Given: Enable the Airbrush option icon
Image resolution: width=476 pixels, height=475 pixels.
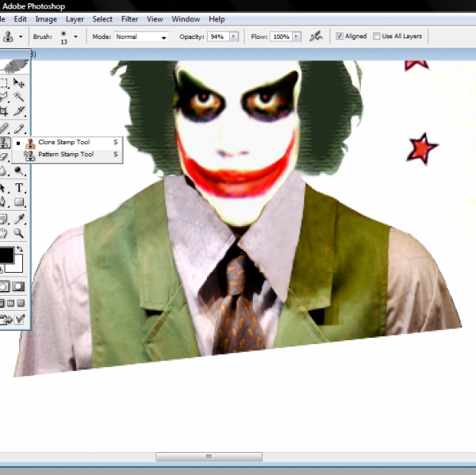Looking at the screenshot, I should (x=316, y=36).
